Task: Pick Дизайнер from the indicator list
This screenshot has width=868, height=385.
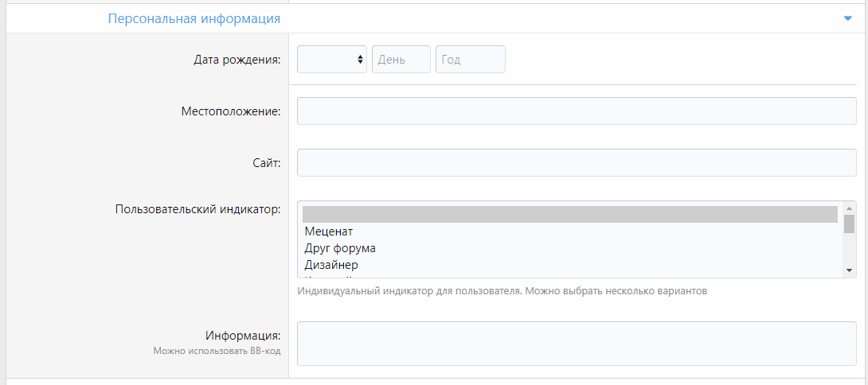Action: [x=331, y=265]
